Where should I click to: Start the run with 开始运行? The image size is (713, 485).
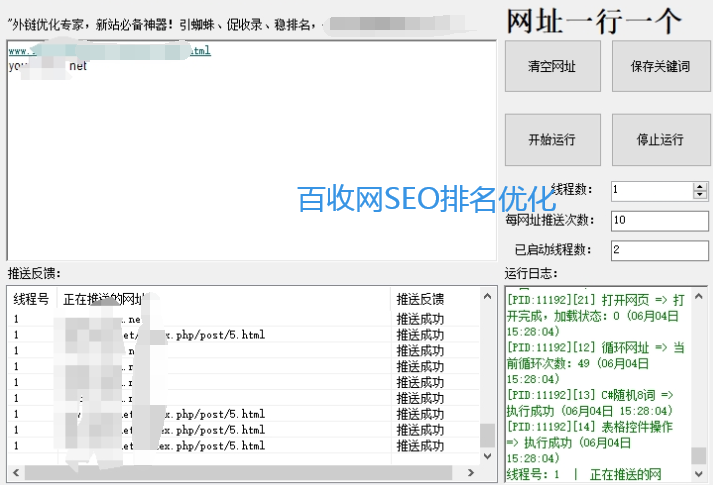[x=552, y=140]
